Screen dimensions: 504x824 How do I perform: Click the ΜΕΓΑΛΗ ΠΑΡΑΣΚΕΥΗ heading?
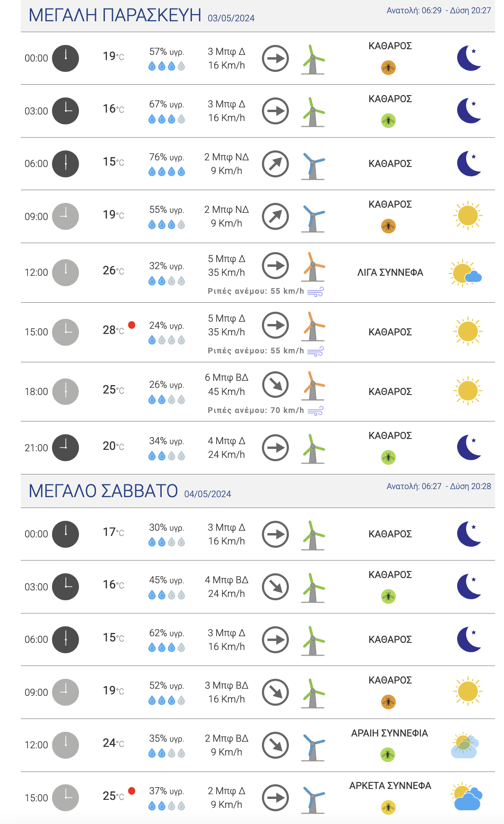(x=115, y=16)
